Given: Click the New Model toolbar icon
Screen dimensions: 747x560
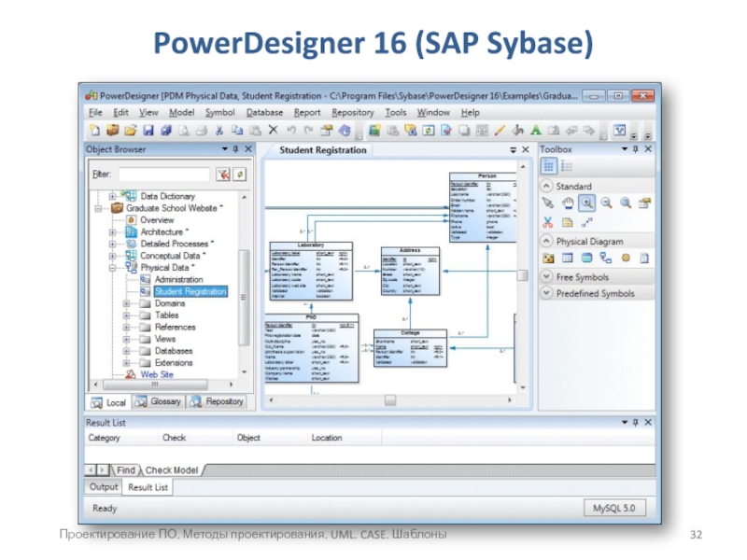Looking at the screenshot, I should (x=95, y=130).
